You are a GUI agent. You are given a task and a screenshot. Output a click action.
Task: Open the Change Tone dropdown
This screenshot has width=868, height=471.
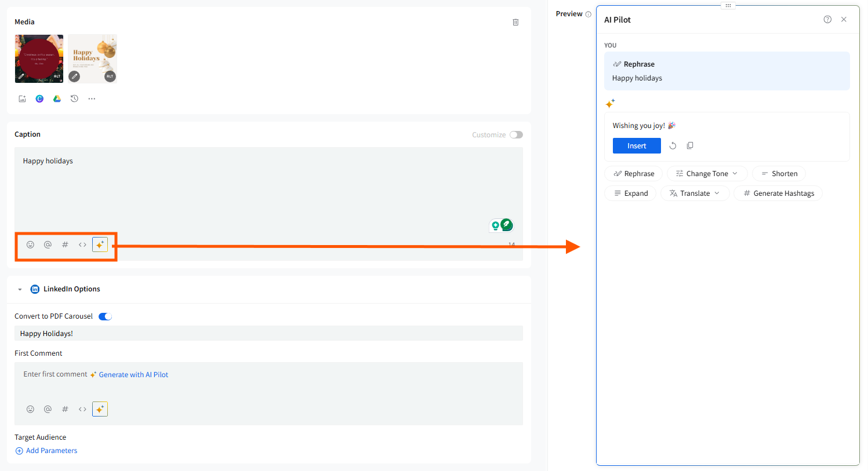tap(707, 174)
